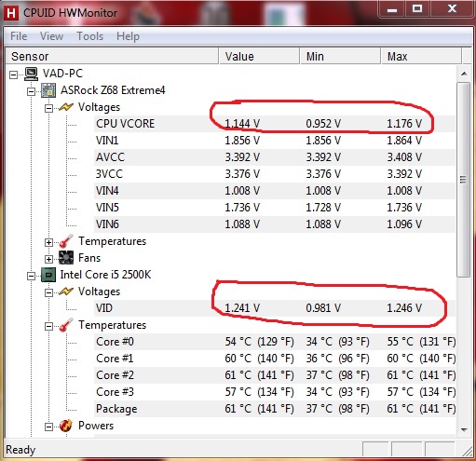Click the Intel Core i5 2500K label
Image resolution: width=476 pixels, height=461 pixels.
[x=105, y=275]
